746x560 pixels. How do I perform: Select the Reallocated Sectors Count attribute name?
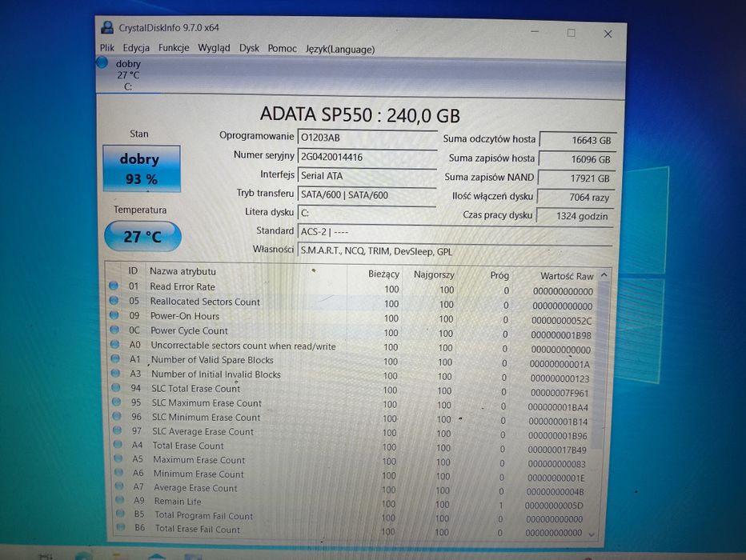coord(205,302)
